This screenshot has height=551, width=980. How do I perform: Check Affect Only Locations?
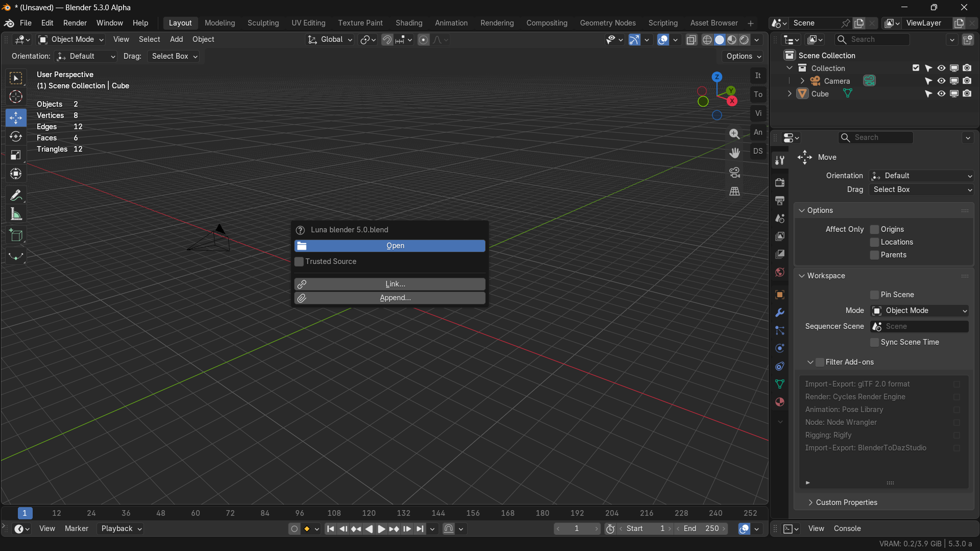pos(875,242)
